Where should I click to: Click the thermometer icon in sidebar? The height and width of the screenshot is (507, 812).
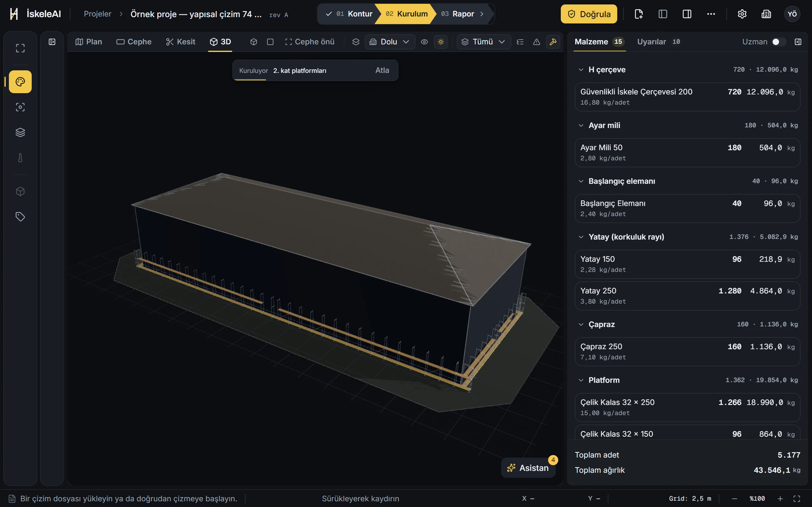(20, 158)
